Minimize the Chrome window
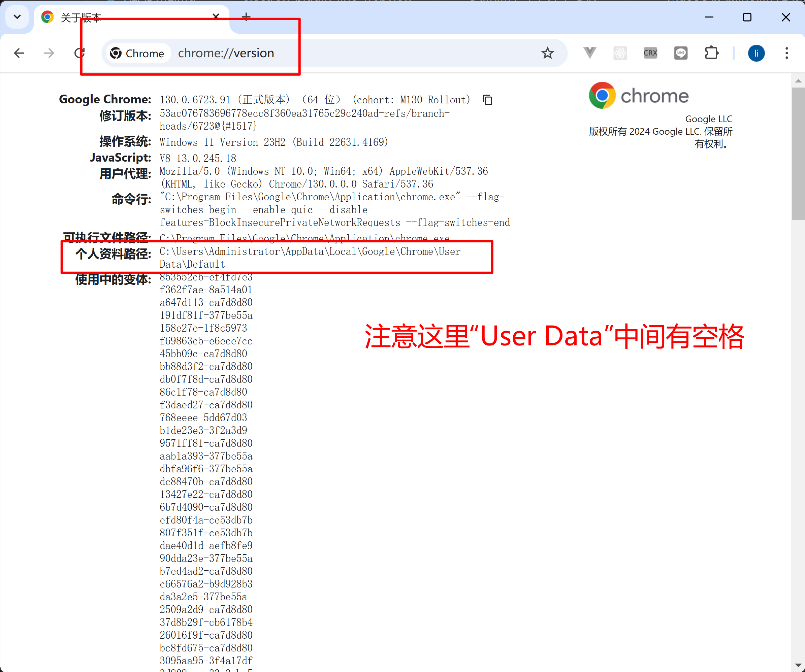The width and height of the screenshot is (805, 672). pyautogui.click(x=709, y=17)
